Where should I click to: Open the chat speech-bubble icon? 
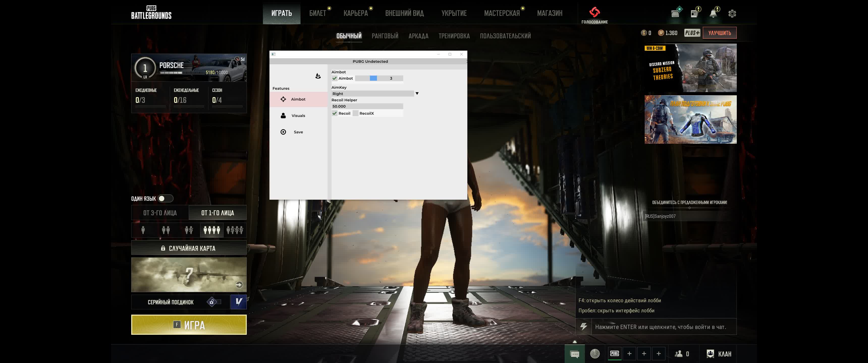[575, 354]
